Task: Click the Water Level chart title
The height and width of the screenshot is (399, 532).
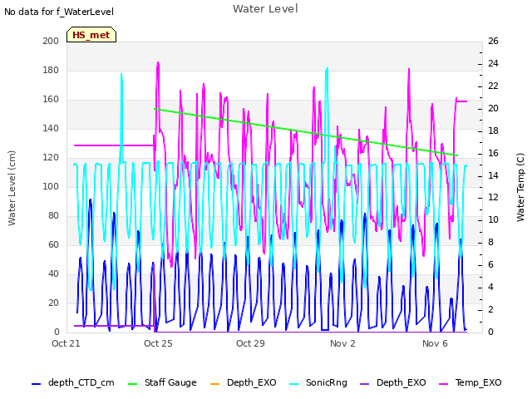Action: 265,8
